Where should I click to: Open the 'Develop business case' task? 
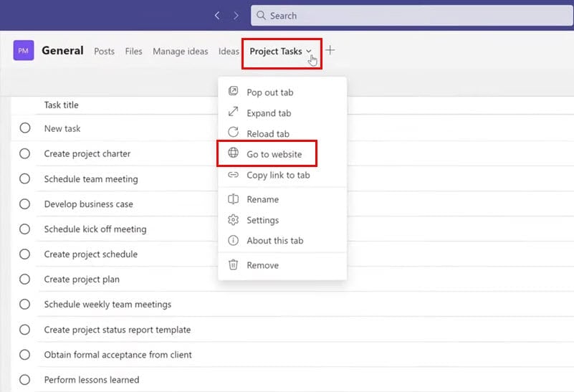tap(88, 204)
